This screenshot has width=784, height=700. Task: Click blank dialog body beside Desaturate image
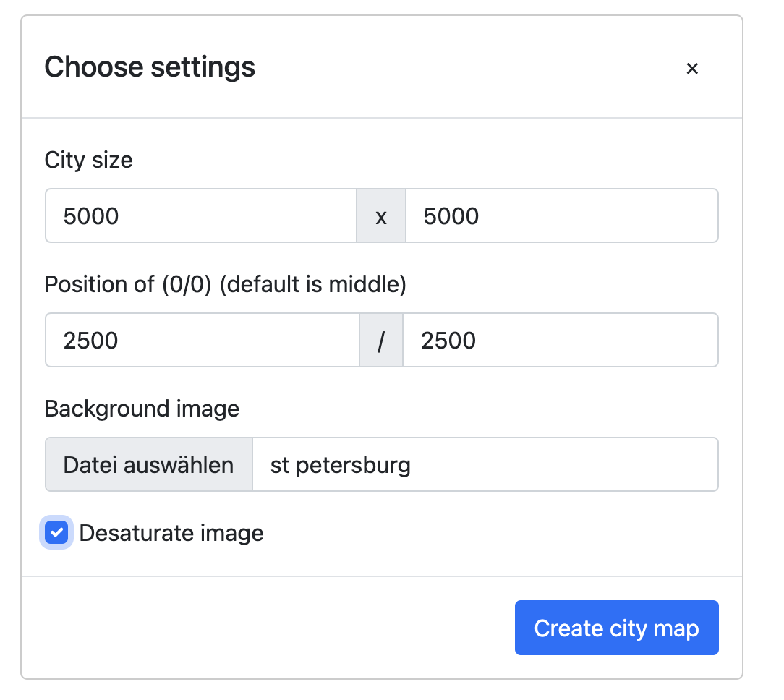492,534
